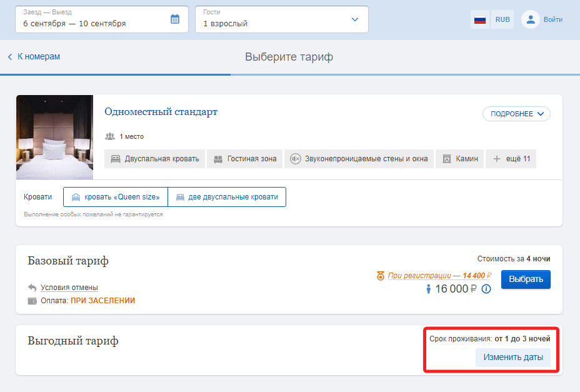
Task: Click the info icon next to 16 000 ₽
Action: point(486,289)
